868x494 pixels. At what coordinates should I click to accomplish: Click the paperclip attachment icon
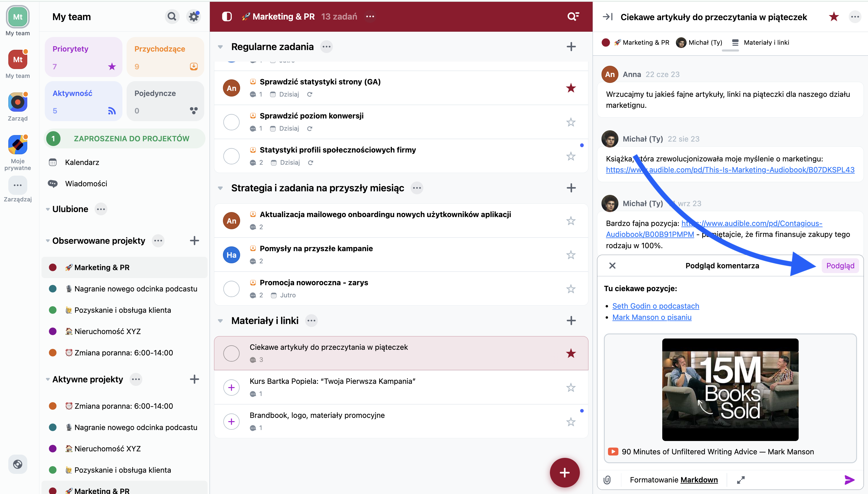coord(607,479)
